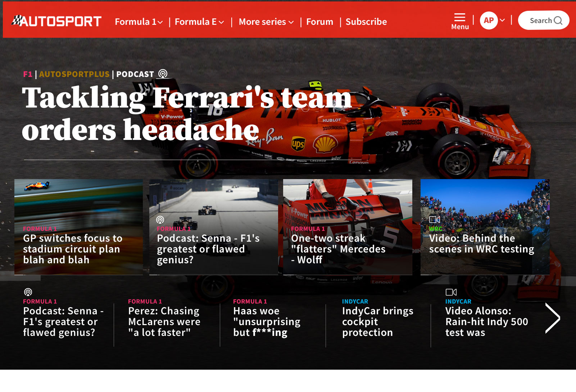Viewport: 576px width, 392px height.
Task: Click FORMULA 1 tag above Perez story
Action: tap(145, 301)
